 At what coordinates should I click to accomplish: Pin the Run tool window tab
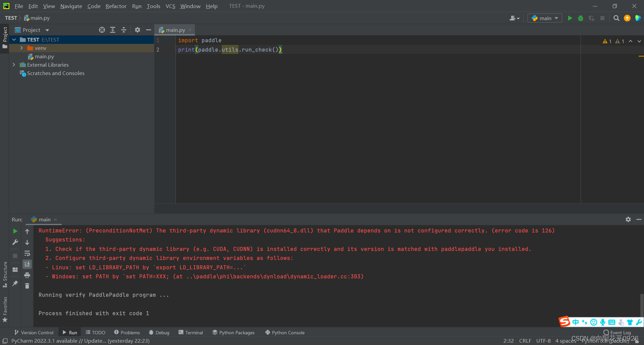[15, 284]
